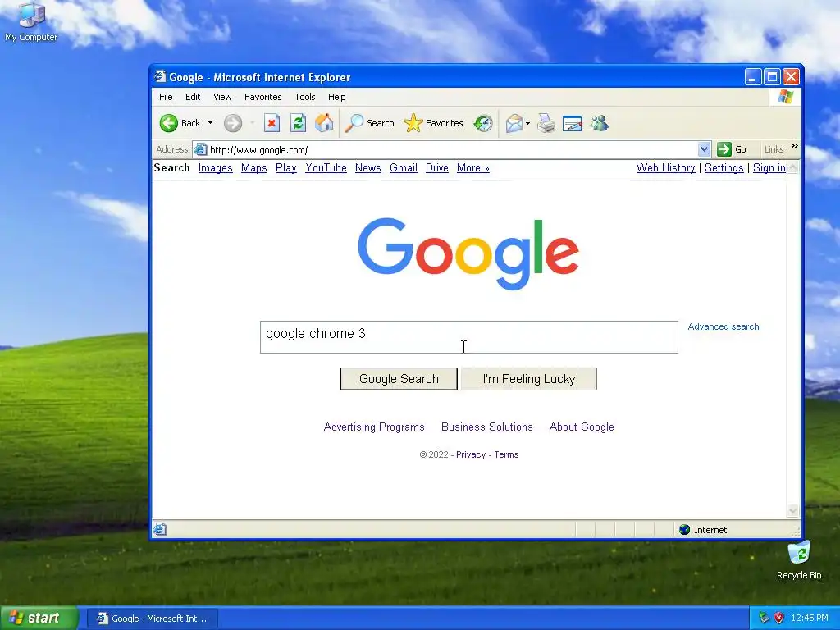Click the I'm Feeling Lucky button
This screenshot has height=630, width=840.
[529, 379]
